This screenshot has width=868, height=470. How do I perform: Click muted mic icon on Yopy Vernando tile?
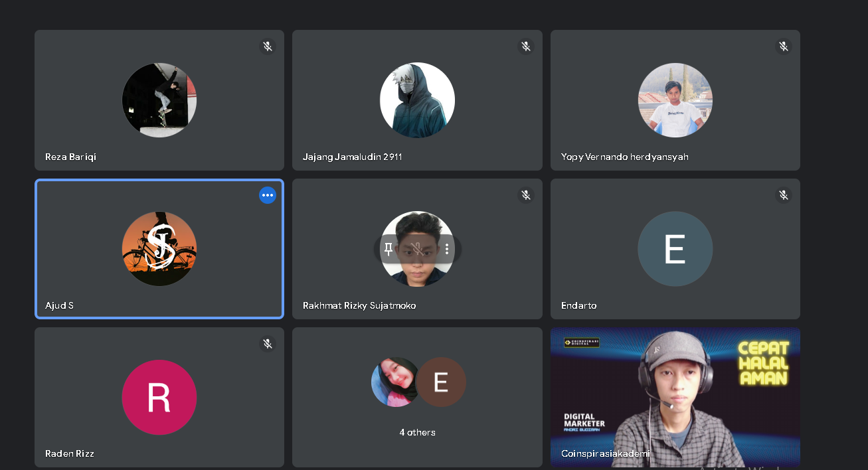(784, 46)
